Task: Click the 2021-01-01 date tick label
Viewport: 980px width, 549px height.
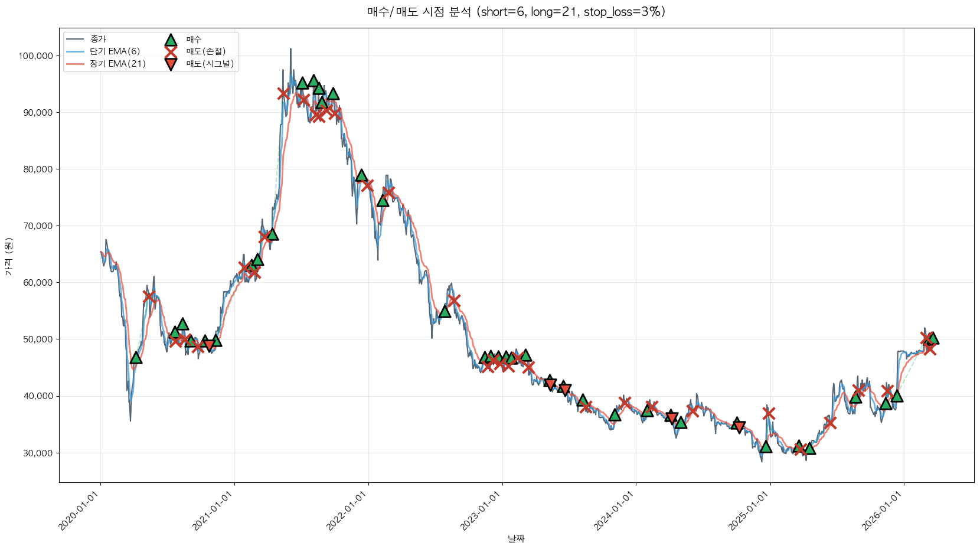Action: click(x=213, y=511)
